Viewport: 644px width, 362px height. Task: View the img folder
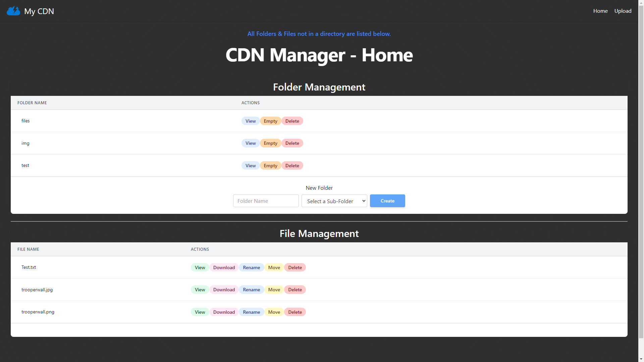click(x=250, y=143)
